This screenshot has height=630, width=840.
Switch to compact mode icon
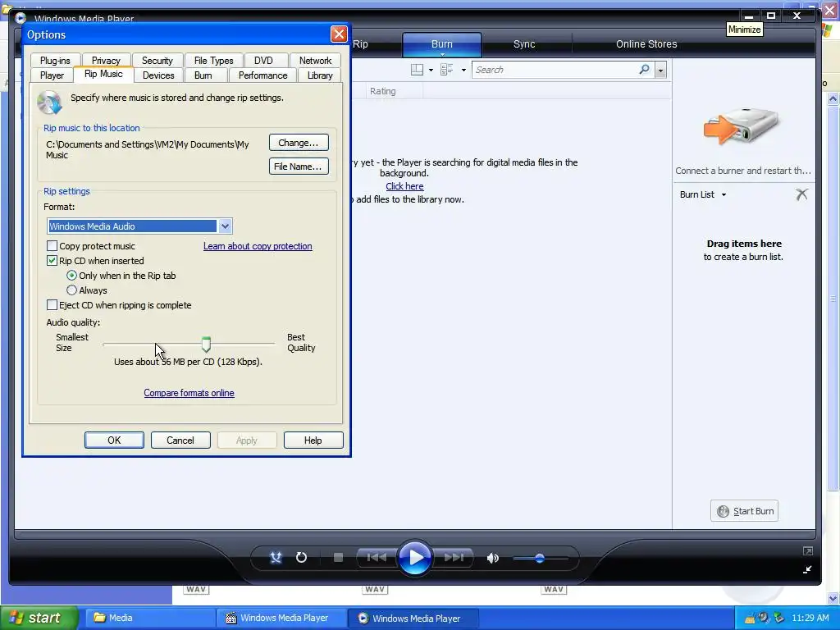click(x=807, y=569)
